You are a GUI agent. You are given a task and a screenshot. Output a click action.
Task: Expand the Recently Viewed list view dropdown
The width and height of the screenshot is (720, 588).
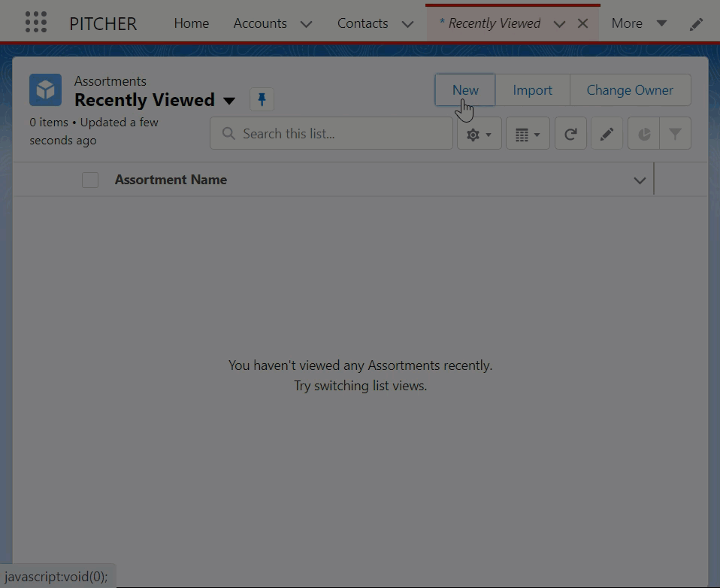229,101
